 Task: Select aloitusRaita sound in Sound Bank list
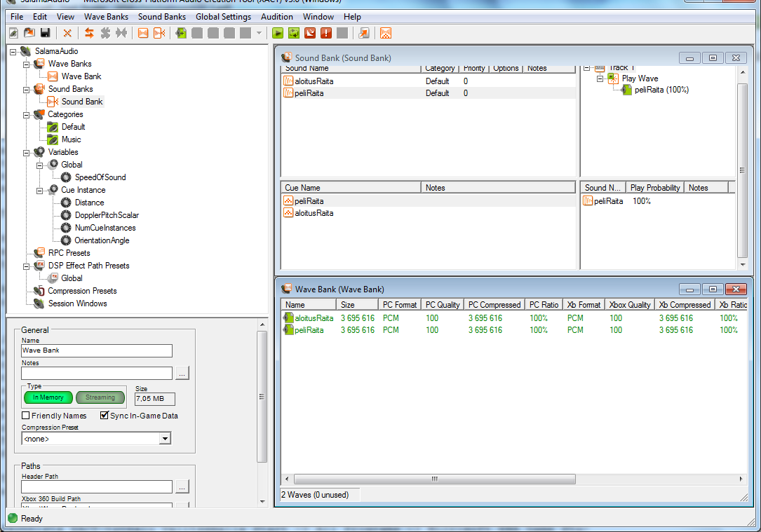point(314,81)
